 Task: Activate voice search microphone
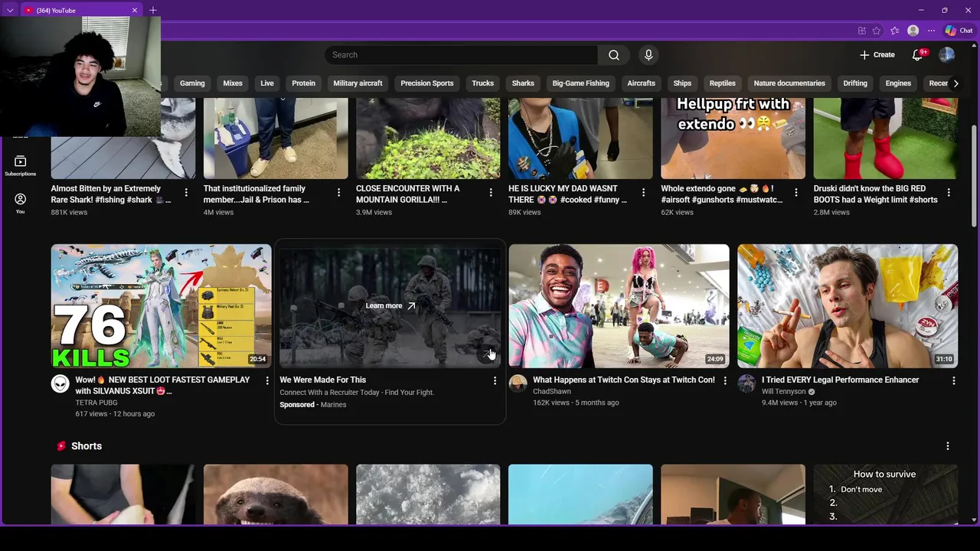(648, 55)
